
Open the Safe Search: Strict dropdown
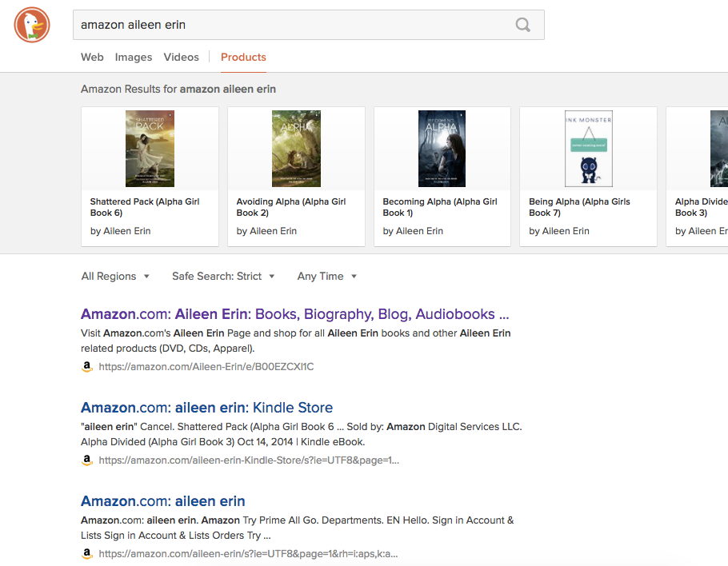223,276
